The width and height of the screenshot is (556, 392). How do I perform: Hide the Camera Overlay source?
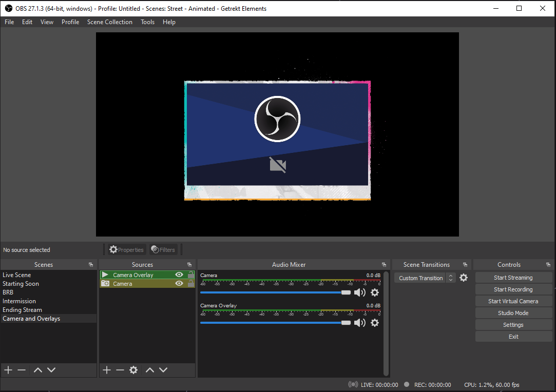point(179,275)
